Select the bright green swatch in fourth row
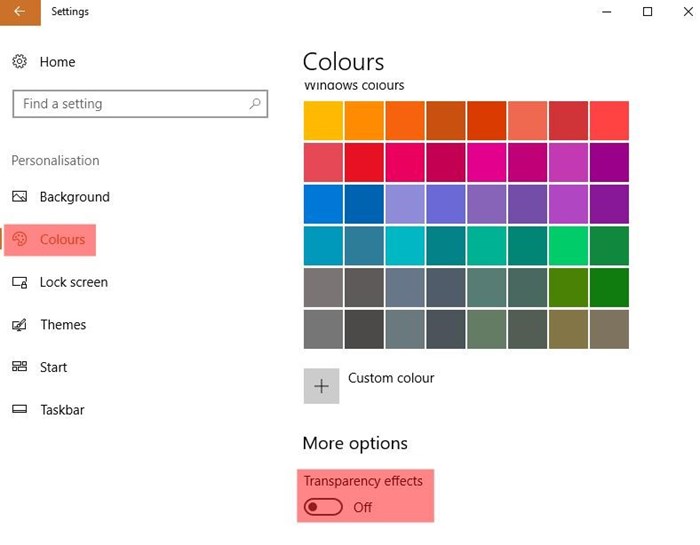 (x=568, y=245)
